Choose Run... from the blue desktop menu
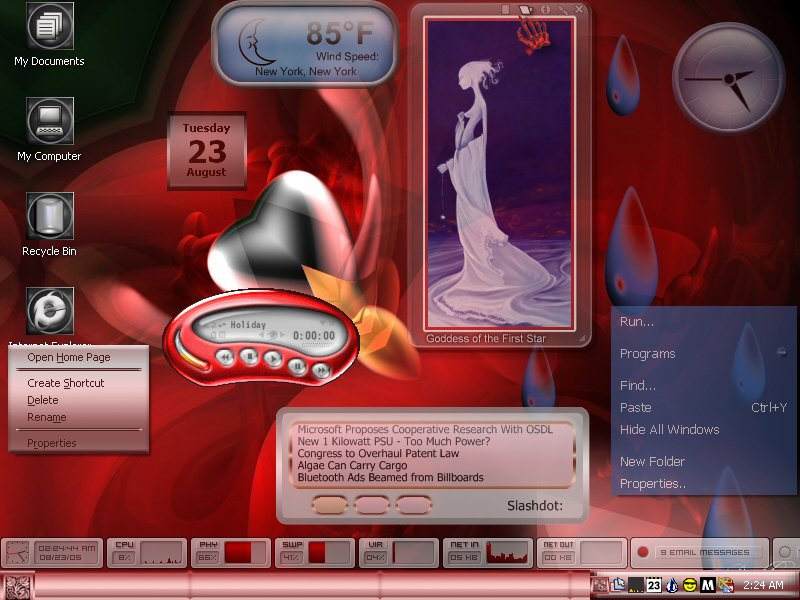Viewport: 800px width, 600px height. point(637,322)
